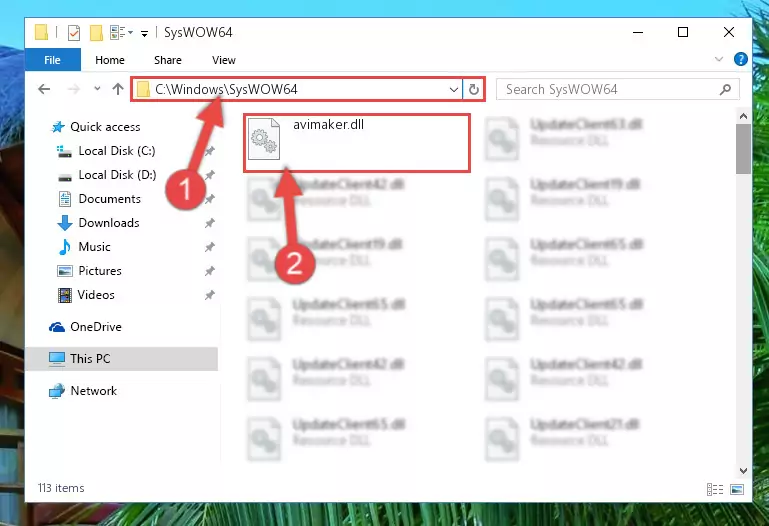Click the folder icon in title bar
Image resolution: width=769 pixels, height=526 pixels.
click(42, 32)
